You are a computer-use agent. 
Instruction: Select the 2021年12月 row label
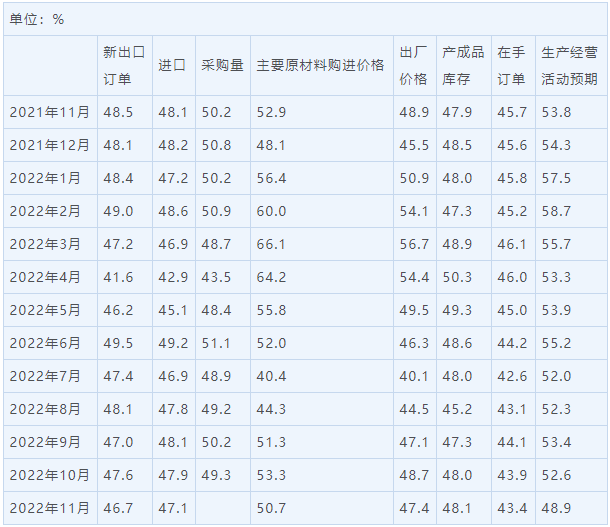(49, 145)
